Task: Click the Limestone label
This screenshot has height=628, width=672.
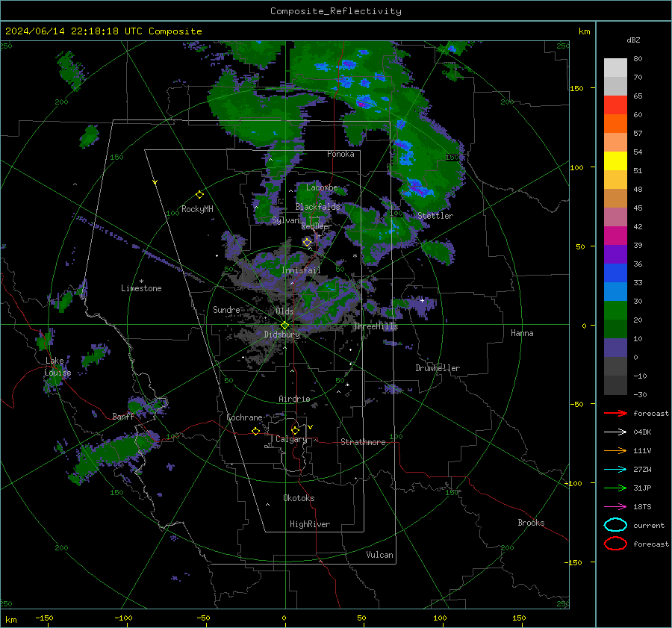Action: (141, 288)
